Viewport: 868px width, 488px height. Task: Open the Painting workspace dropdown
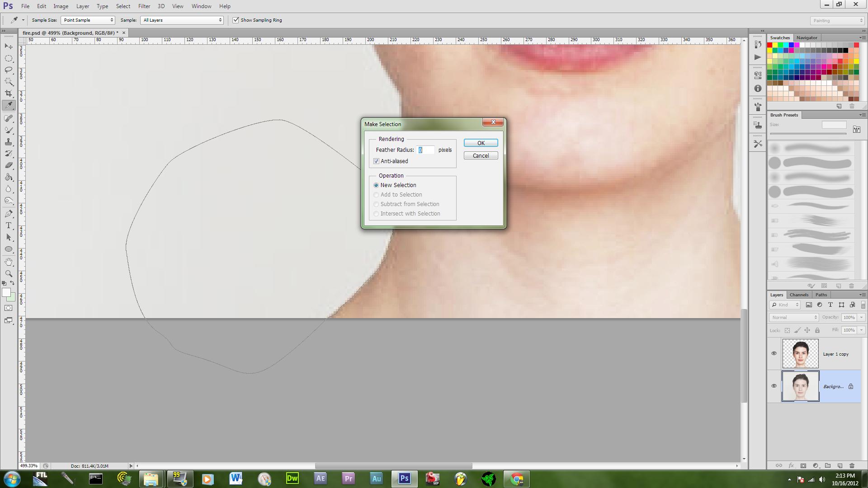coord(837,20)
